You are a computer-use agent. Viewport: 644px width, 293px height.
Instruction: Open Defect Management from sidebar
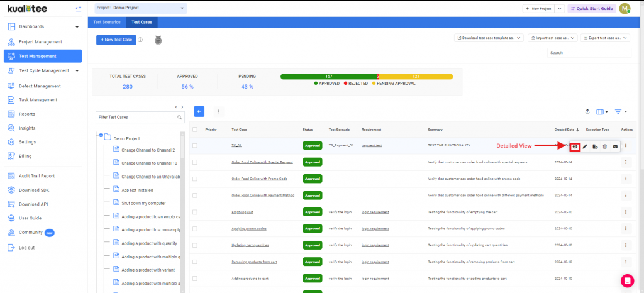[40, 86]
